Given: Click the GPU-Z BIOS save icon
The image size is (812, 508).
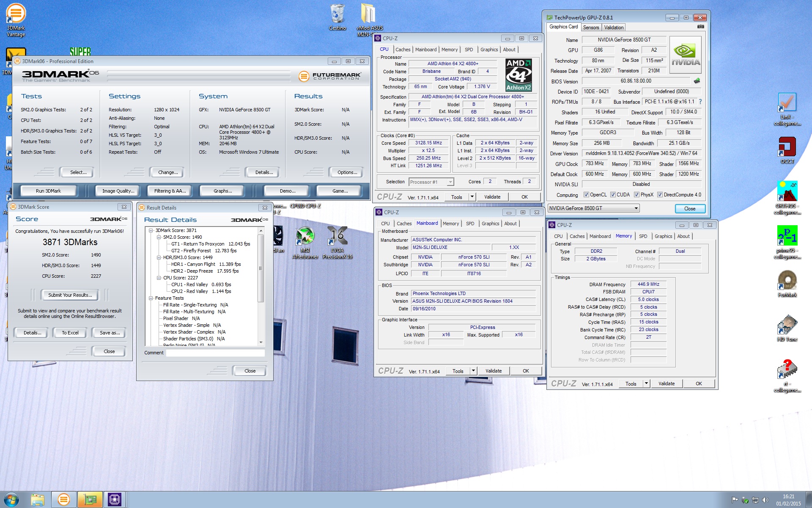Looking at the screenshot, I should coord(697,81).
